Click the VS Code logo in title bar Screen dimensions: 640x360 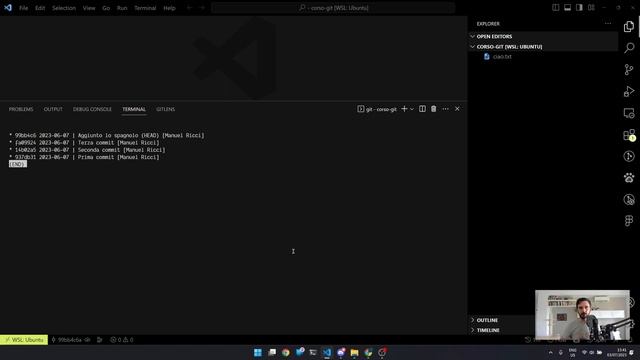pos(8,8)
